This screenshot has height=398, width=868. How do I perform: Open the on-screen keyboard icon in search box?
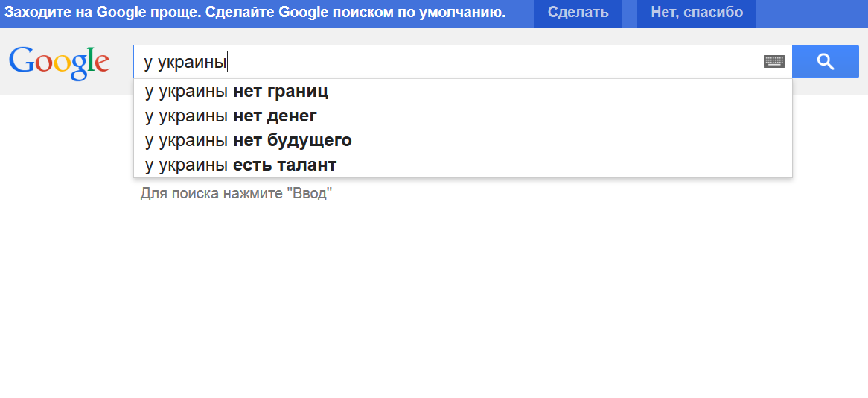[774, 62]
